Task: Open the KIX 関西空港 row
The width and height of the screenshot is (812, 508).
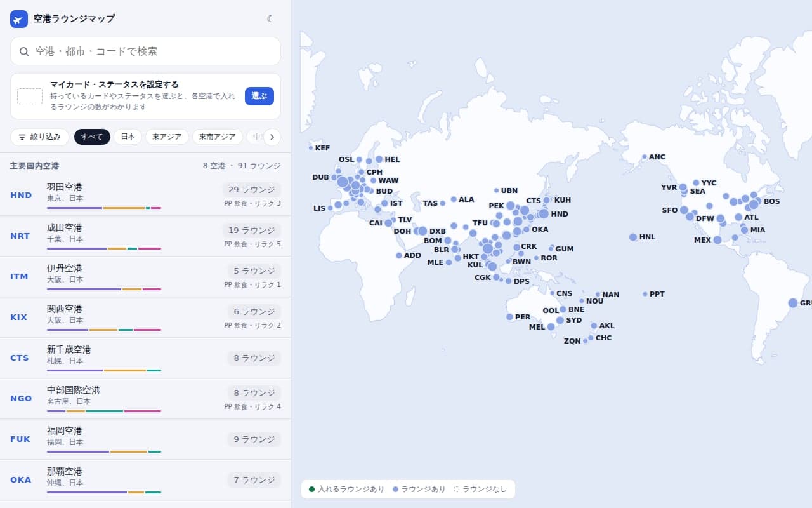Action: pos(145,317)
